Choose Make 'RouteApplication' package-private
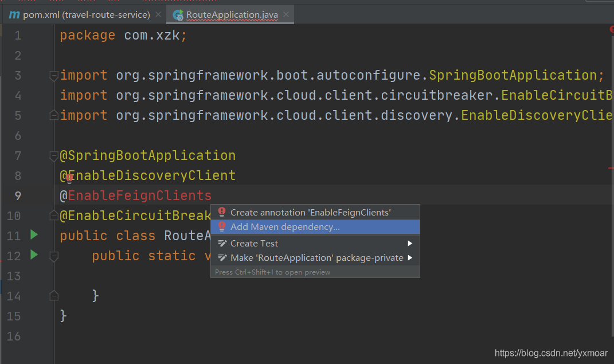This screenshot has height=364, width=614. pyautogui.click(x=315, y=258)
